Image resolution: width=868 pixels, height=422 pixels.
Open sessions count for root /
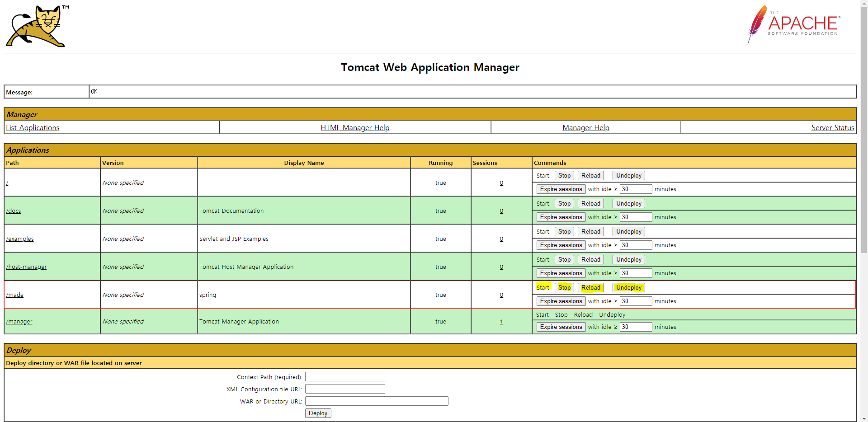click(x=501, y=183)
